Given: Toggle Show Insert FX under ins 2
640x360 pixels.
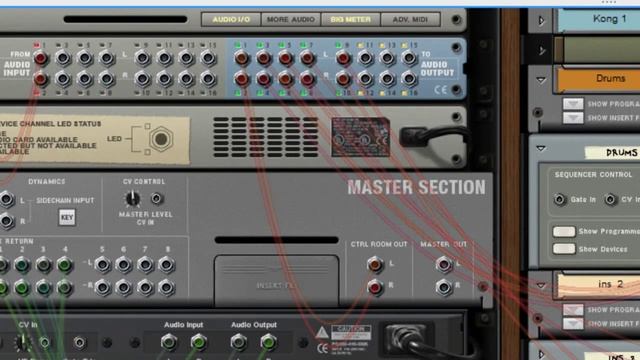Looking at the screenshot, I should 573,324.
